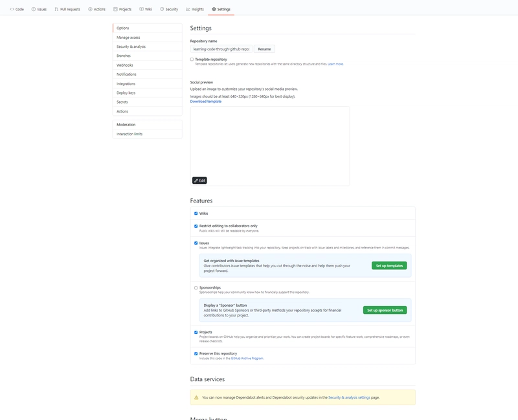Open Deploy keys in sidebar
The height and width of the screenshot is (420, 518).
(x=148, y=93)
